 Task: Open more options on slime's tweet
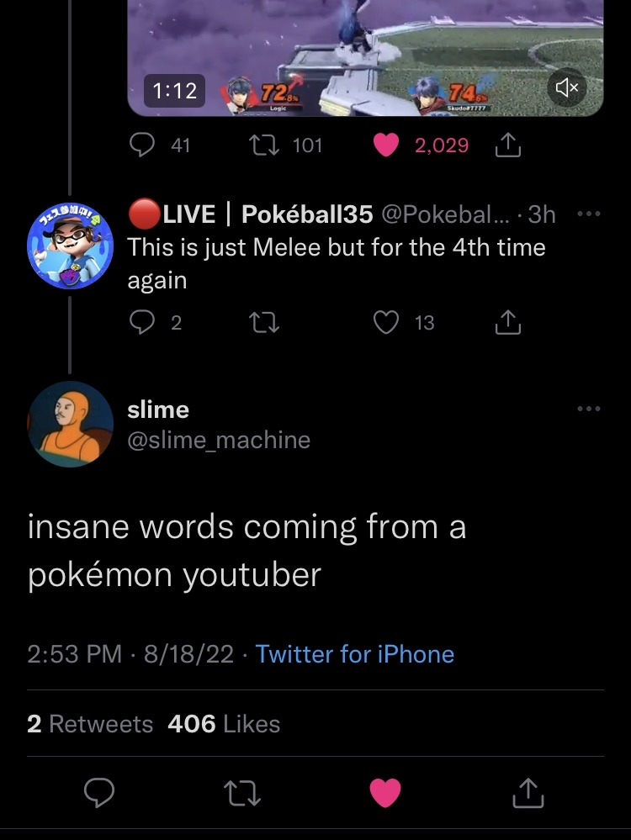tap(589, 409)
